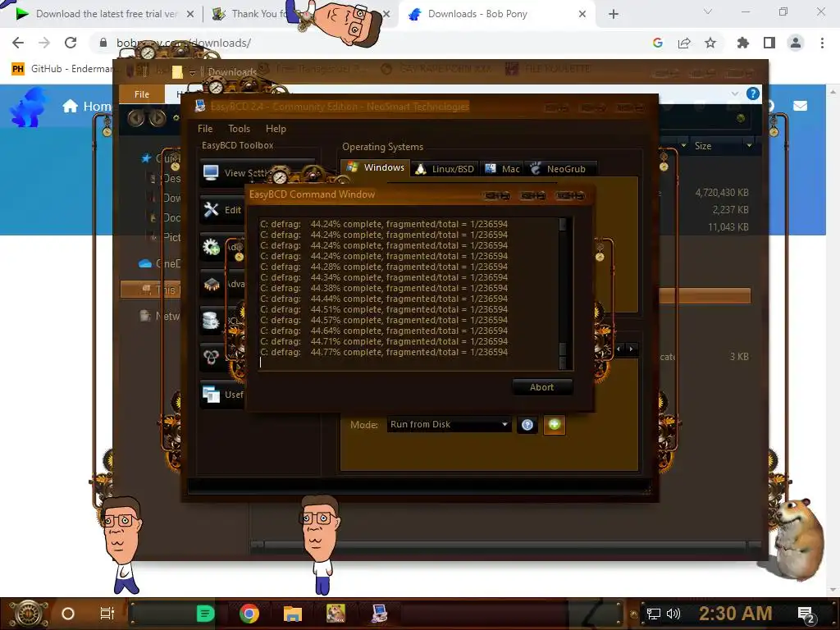The image size is (840, 630).
Task: Click the Chrome back arrow
Action: point(18,43)
